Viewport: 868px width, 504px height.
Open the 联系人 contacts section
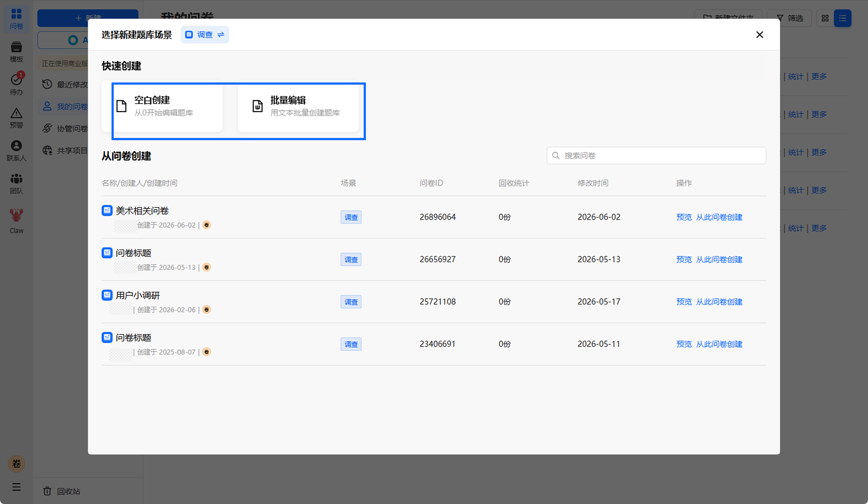pyautogui.click(x=16, y=151)
